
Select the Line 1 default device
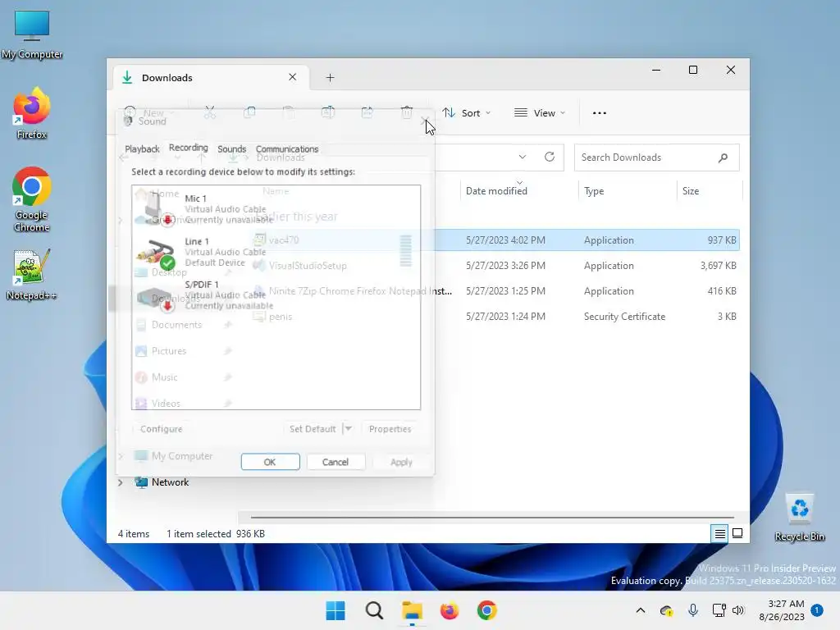(x=276, y=252)
